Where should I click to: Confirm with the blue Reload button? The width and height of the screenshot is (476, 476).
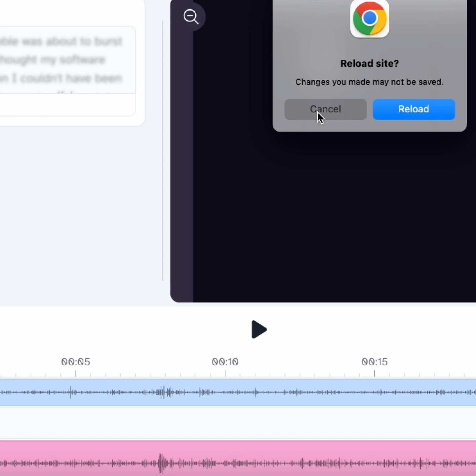414,109
